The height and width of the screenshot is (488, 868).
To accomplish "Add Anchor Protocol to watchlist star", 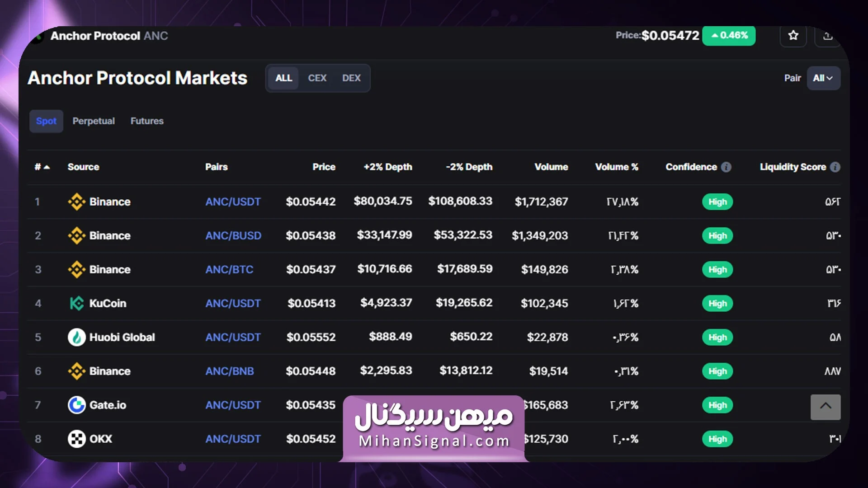I will (793, 36).
